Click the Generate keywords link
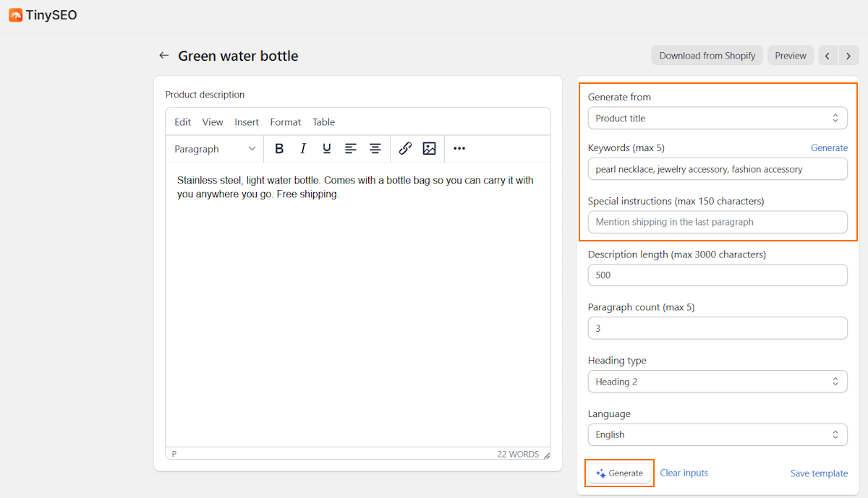This screenshot has height=498, width=868. pos(829,147)
